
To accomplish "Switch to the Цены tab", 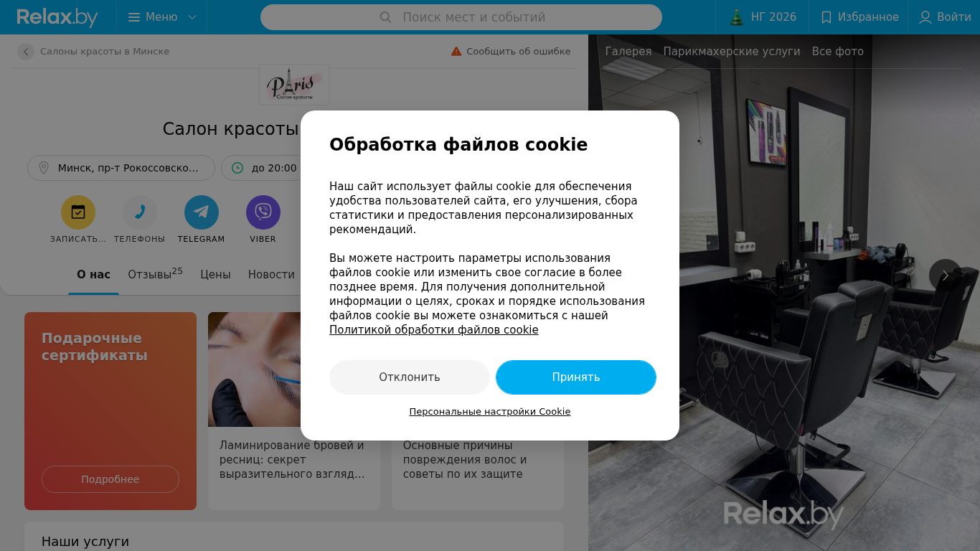I will click(215, 274).
